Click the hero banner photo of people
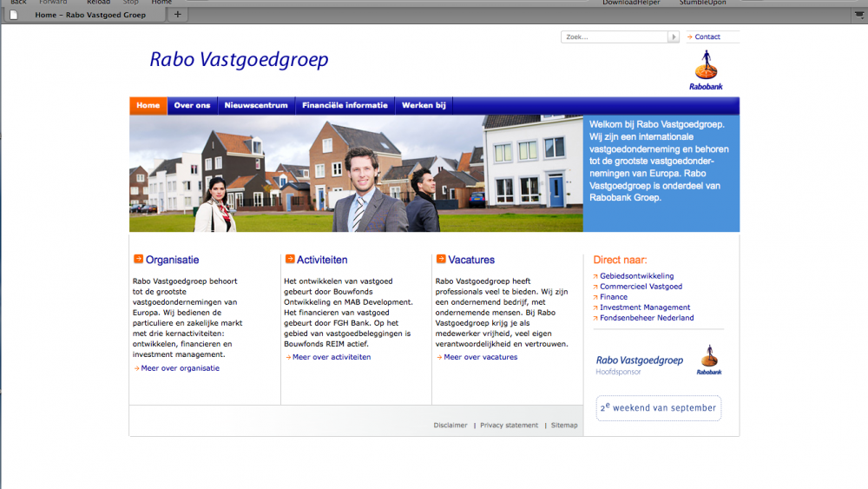868x489 pixels. [356, 174]
